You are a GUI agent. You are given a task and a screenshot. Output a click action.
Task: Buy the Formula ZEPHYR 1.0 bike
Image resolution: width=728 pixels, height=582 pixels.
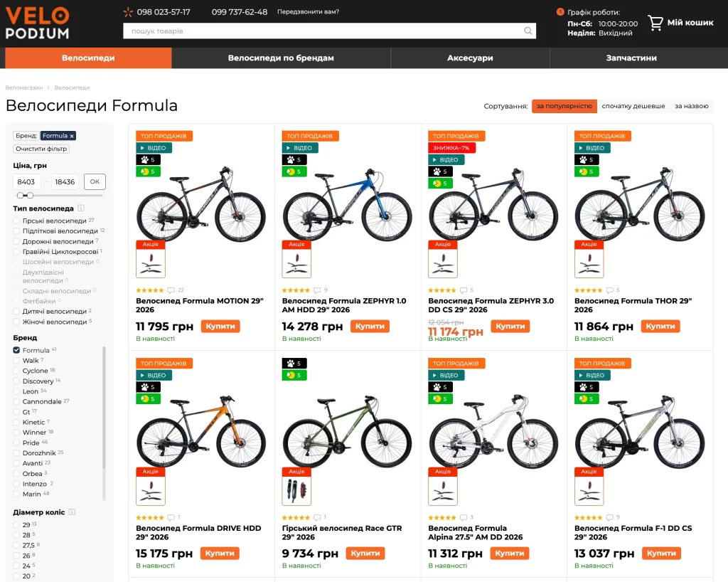[370, 326]
